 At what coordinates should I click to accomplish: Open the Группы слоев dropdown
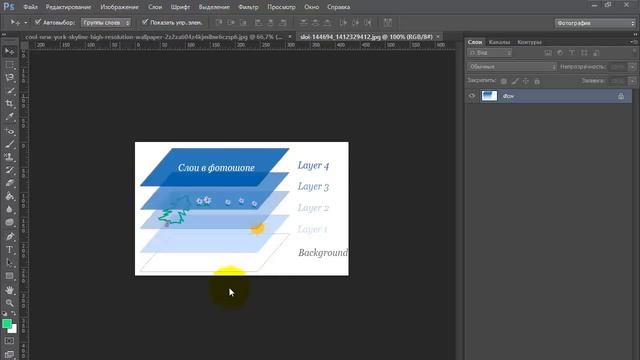coord(106,23)
